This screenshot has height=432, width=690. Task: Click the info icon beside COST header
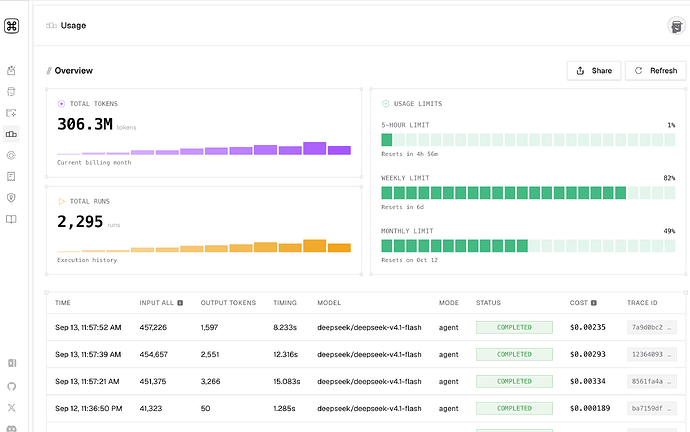click(x=594, y=303)
